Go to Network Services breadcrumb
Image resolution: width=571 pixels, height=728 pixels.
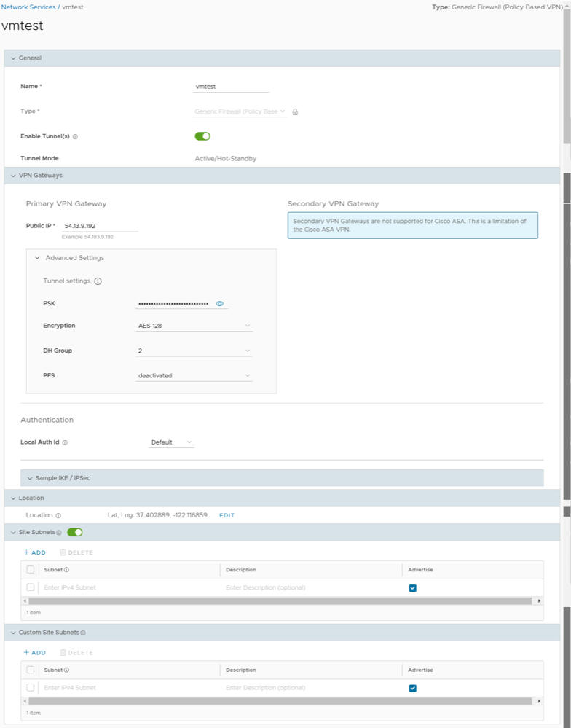(28, 7)
